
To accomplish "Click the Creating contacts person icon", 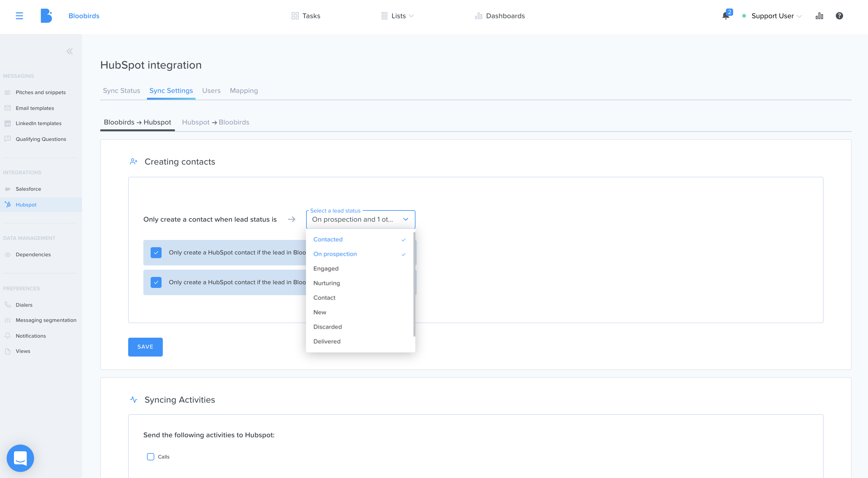I will coord(133,162).
